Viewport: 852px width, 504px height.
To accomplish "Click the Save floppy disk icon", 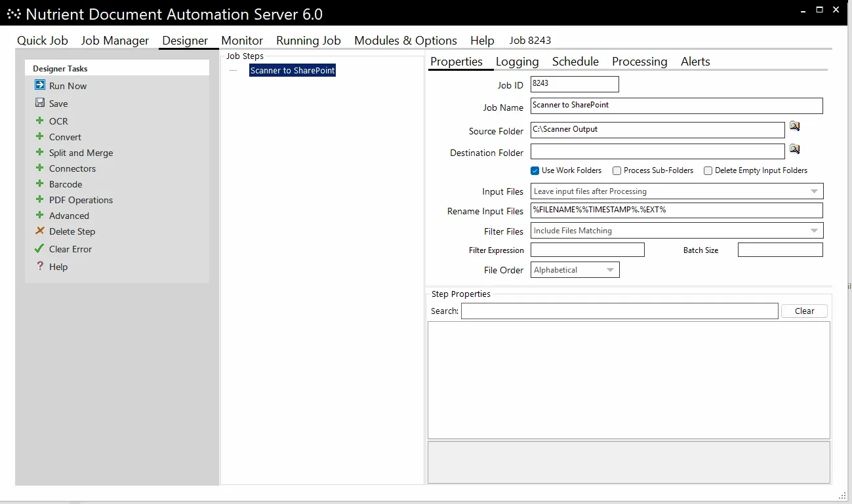I will [40, 103].
